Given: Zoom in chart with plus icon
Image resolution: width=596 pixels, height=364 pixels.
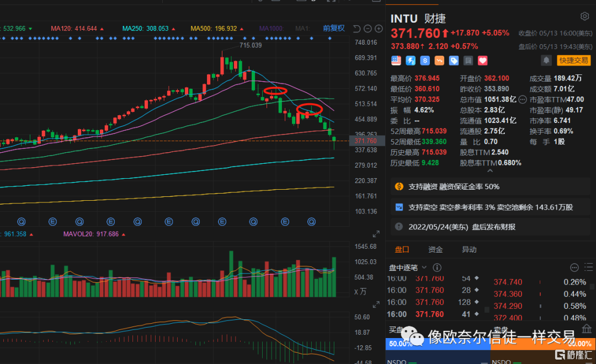Looking at the screenshot, I should (x=379, y=29).
